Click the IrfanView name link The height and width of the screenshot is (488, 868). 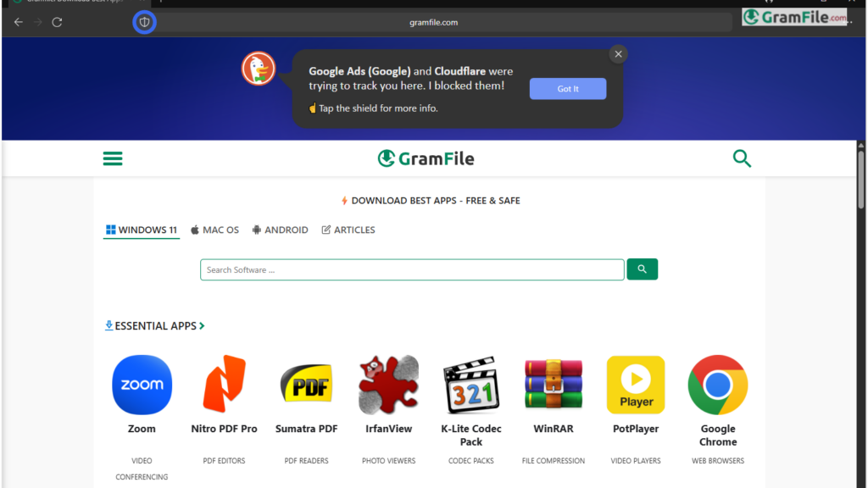pos(388,429)
